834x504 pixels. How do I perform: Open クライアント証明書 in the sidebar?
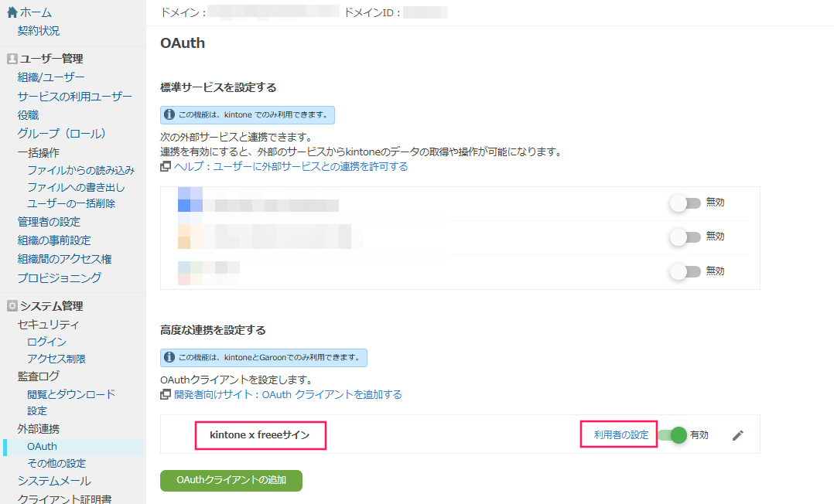click(64, 499)
